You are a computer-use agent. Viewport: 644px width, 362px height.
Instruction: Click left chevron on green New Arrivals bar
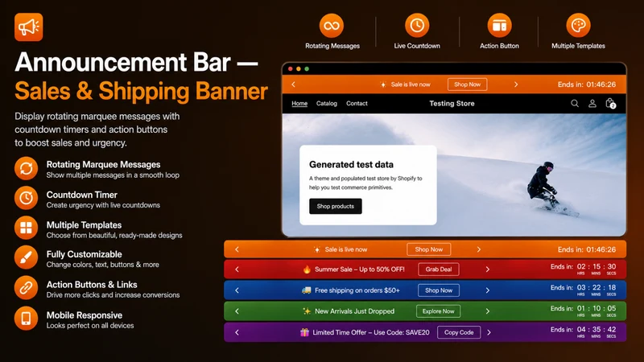(x=237, y=311)
